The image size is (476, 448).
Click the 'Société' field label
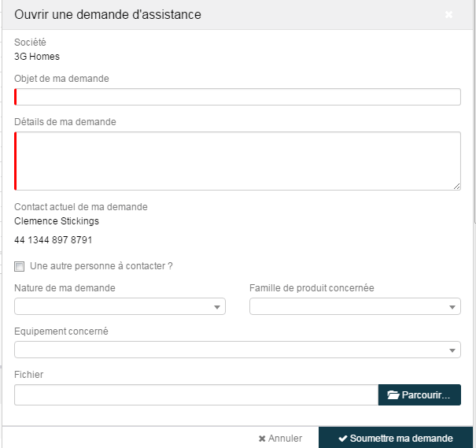pos(30,43)
